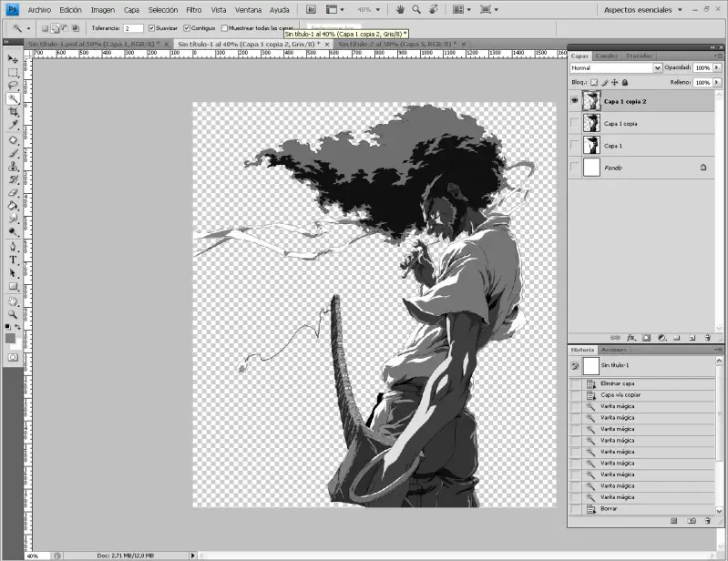Delete layer with Capas panel trash icon
This screenshot has height=561, width=728.
click(x=708, y=338)
